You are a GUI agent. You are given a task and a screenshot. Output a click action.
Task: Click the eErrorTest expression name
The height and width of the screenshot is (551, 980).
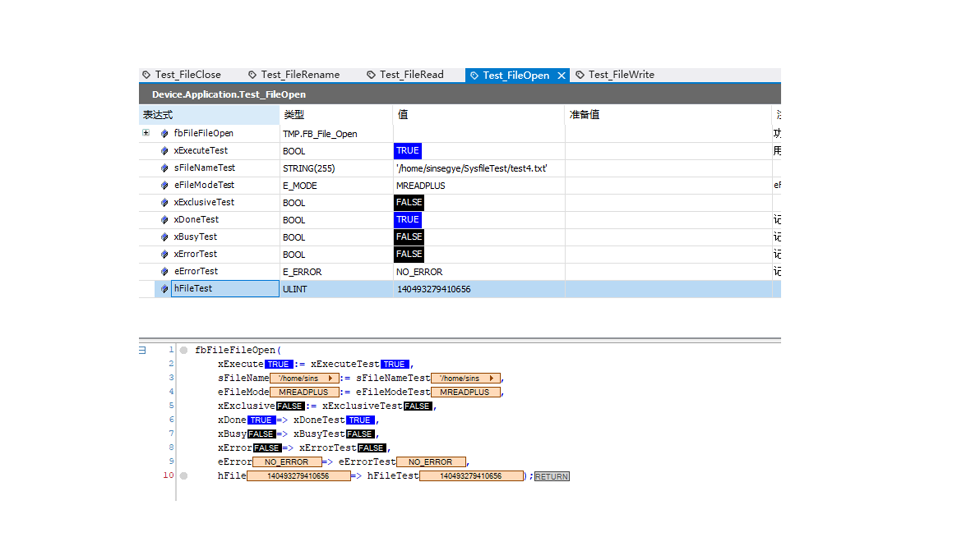[196, 271]
